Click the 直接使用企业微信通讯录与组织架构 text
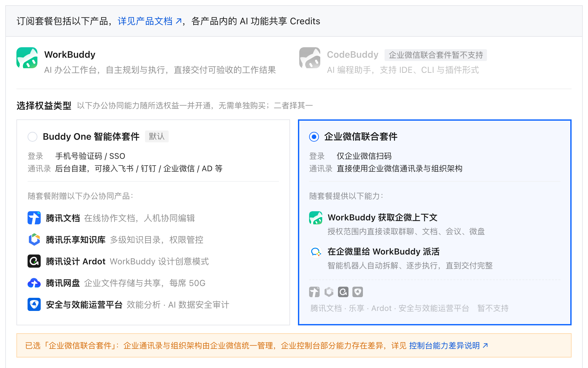 click(400, 168)
